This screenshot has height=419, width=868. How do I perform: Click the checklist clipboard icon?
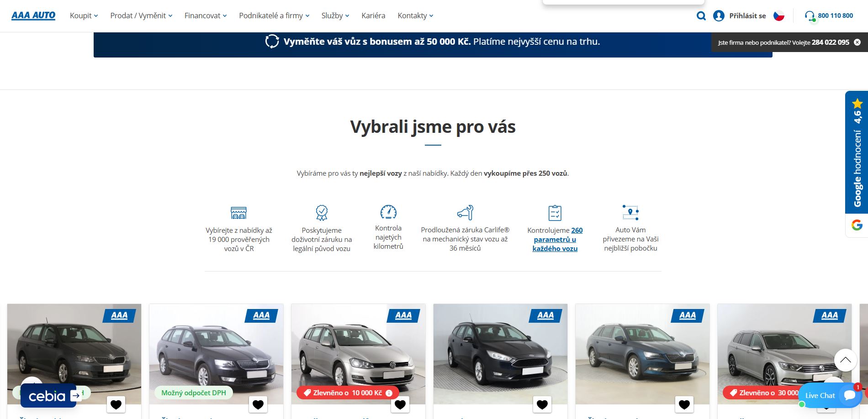(x=555, y=213)
